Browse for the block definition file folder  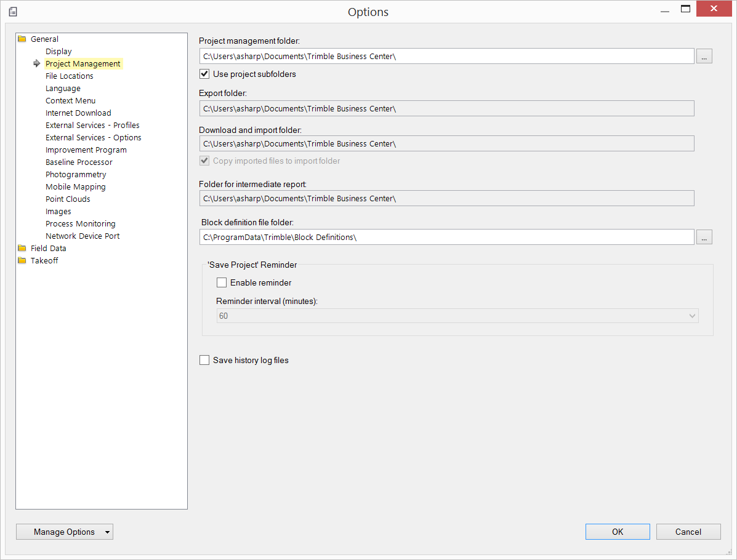(x=704, y=237)
